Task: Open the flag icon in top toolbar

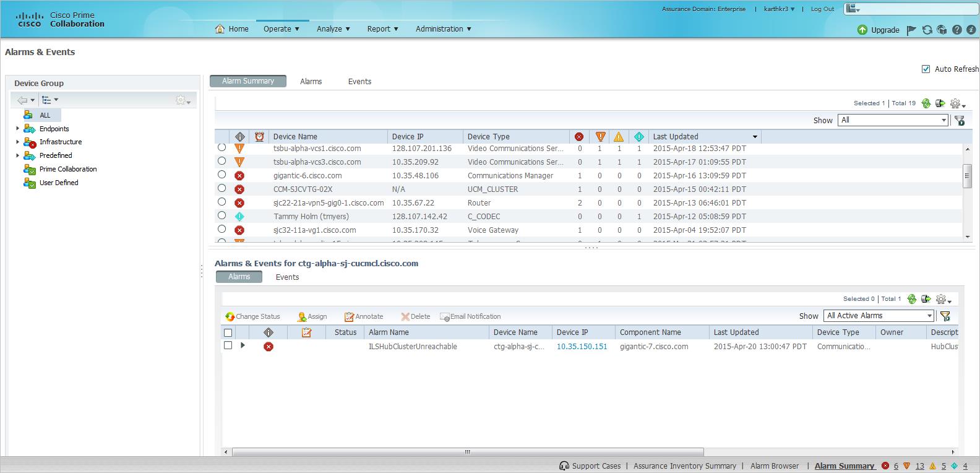Action: click(911, 30)
